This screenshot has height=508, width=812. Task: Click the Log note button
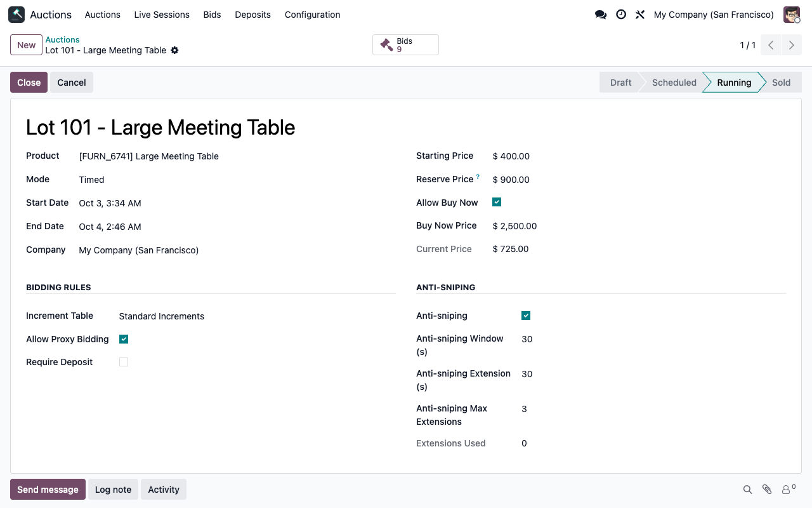coord(113,490)
